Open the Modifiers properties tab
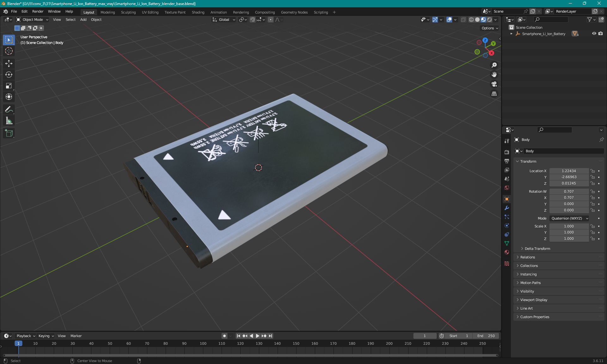 [x=507, y=208]
